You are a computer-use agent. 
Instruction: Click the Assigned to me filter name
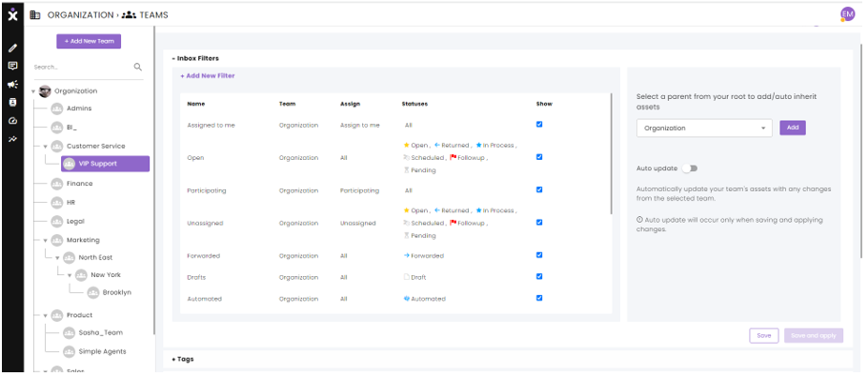pyautogui.click(x=211, y=126)
